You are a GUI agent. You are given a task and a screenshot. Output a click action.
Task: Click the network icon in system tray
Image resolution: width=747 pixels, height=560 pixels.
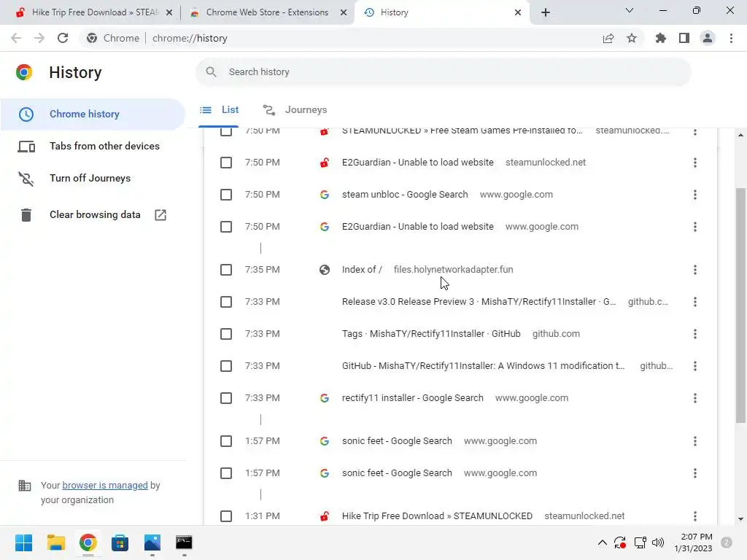(x=640, y=542)
